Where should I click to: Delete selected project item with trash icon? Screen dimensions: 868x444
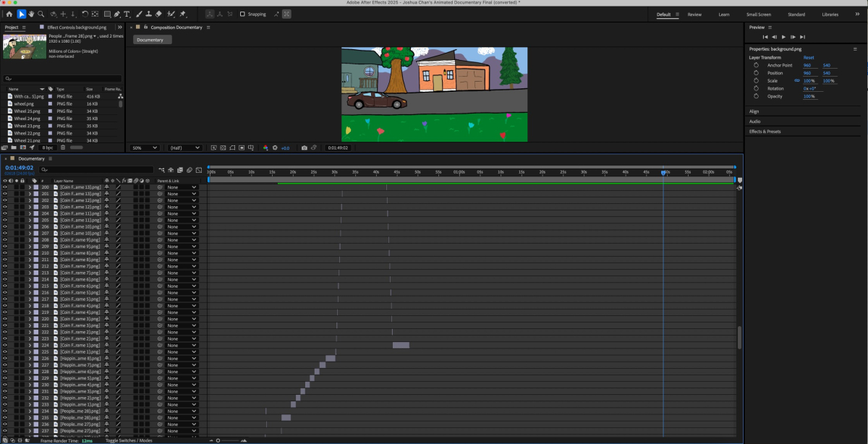[x=62, y=148]
